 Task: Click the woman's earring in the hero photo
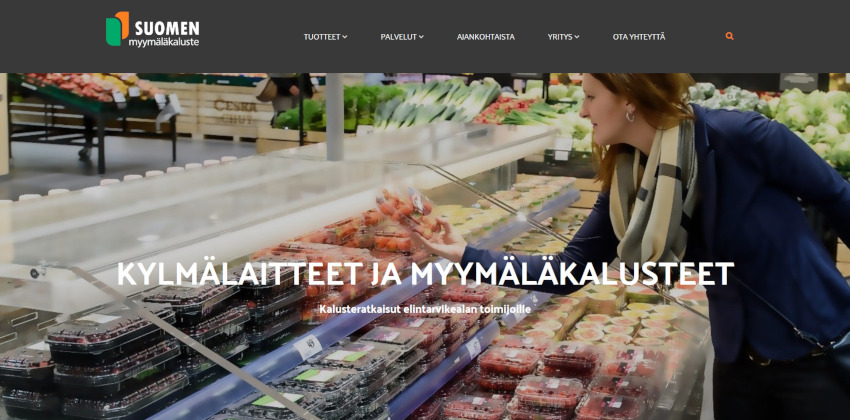pyautogui.click(x=630, y=116)
